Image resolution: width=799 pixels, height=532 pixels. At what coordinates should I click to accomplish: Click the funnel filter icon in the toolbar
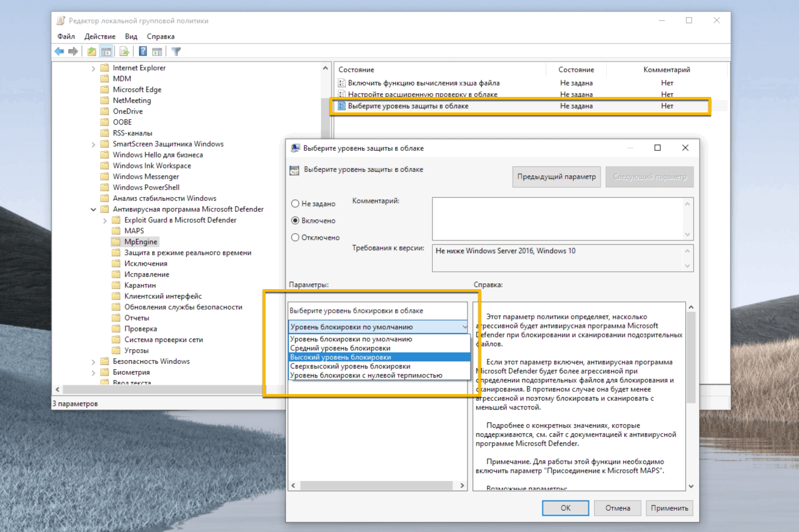coord(176,51)
